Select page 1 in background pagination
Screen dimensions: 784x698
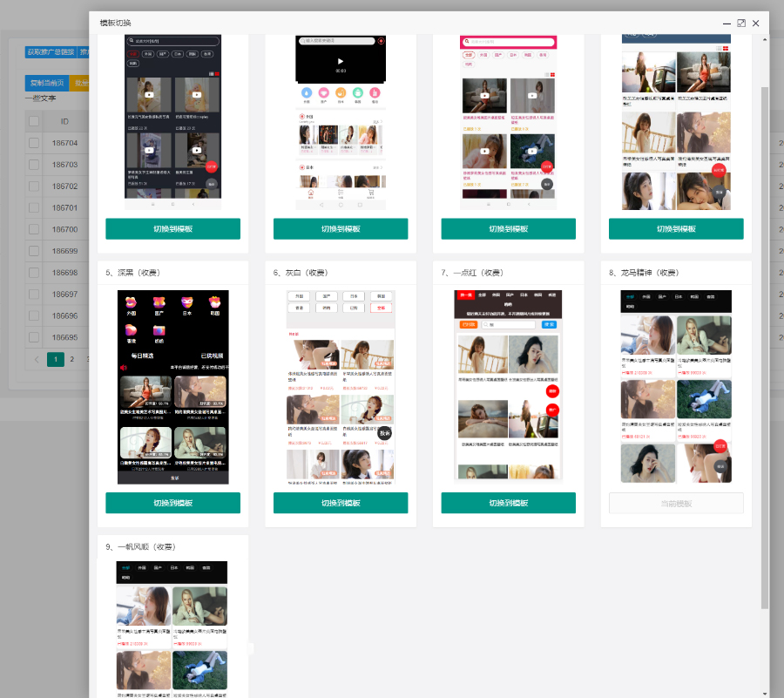[x=56, y=359]
